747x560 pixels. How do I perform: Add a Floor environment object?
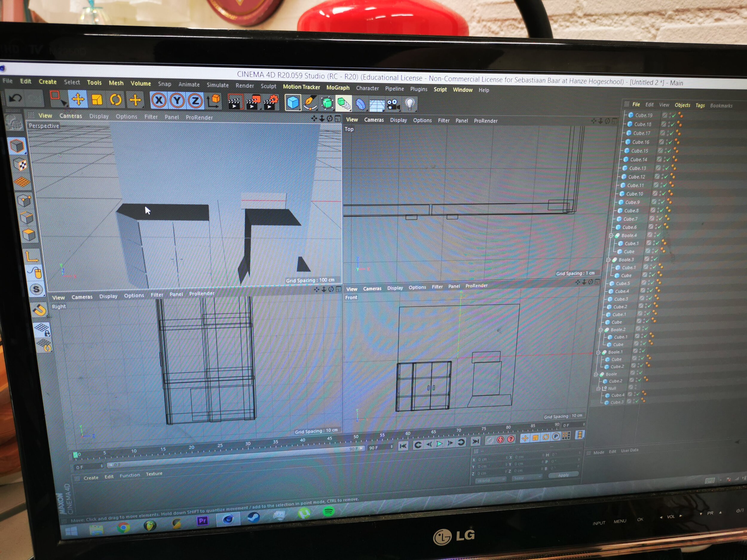376,105
